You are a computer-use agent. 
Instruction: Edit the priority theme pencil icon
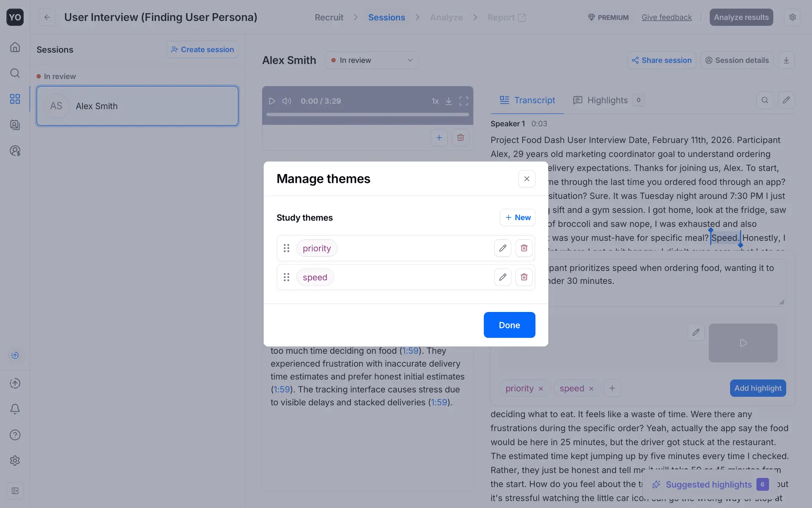tap(502, 248)
